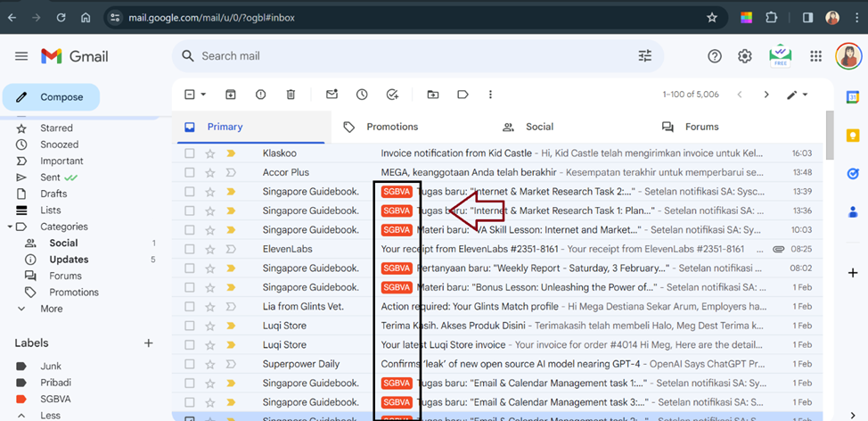868x421 pixels.
Task: Tick the checkbox for the Klaskoo email
Action: coord(189,153)
